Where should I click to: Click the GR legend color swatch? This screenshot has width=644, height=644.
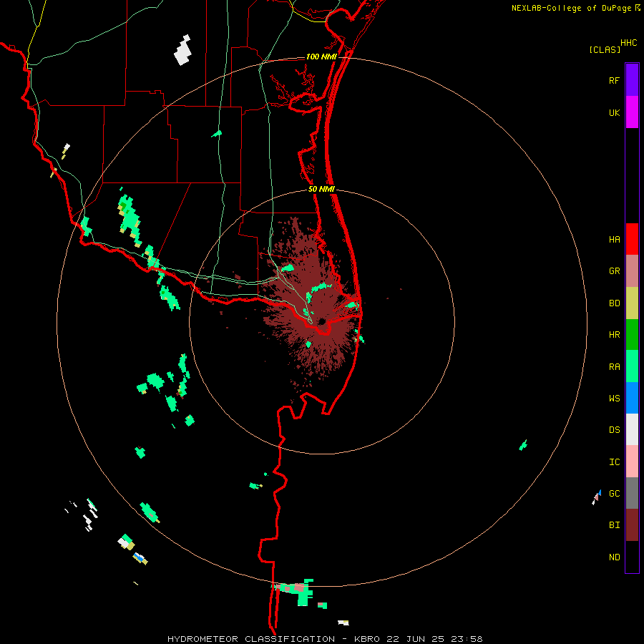tap(632, 271)
